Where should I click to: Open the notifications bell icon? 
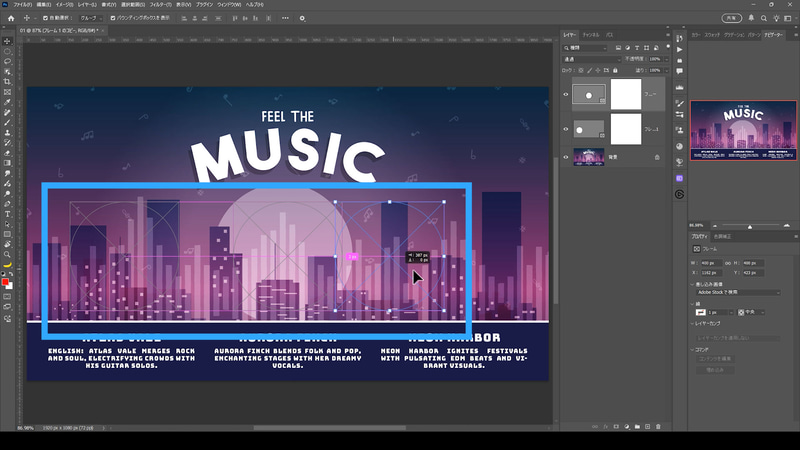(751, 18)
